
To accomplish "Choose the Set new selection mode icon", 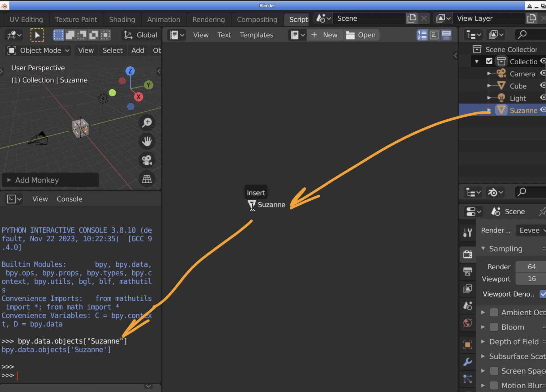I will point(58,35).
